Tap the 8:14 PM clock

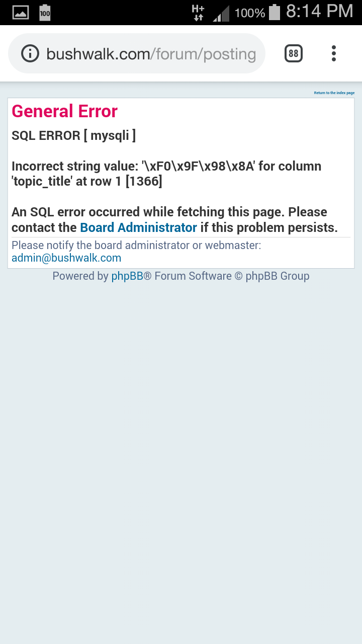click(x=320, y=12)
